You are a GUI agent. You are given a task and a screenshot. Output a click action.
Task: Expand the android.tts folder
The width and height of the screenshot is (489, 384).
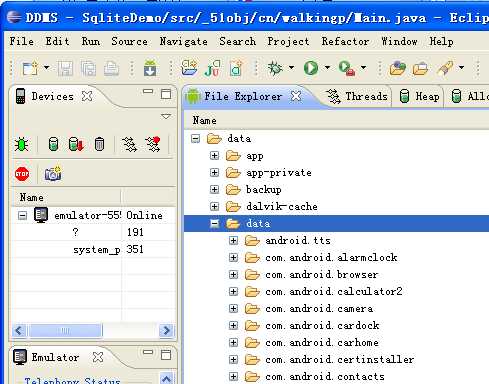(234, 240)
